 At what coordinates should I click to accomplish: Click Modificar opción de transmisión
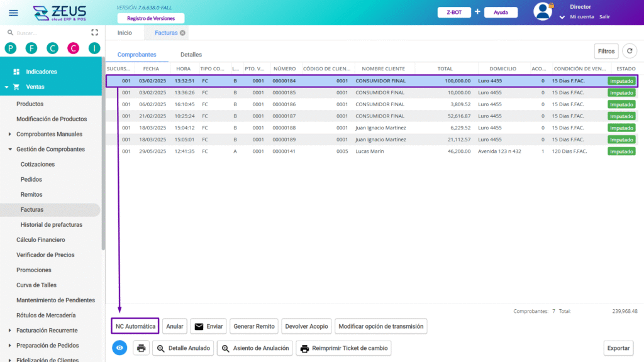[x=380, y=326]
